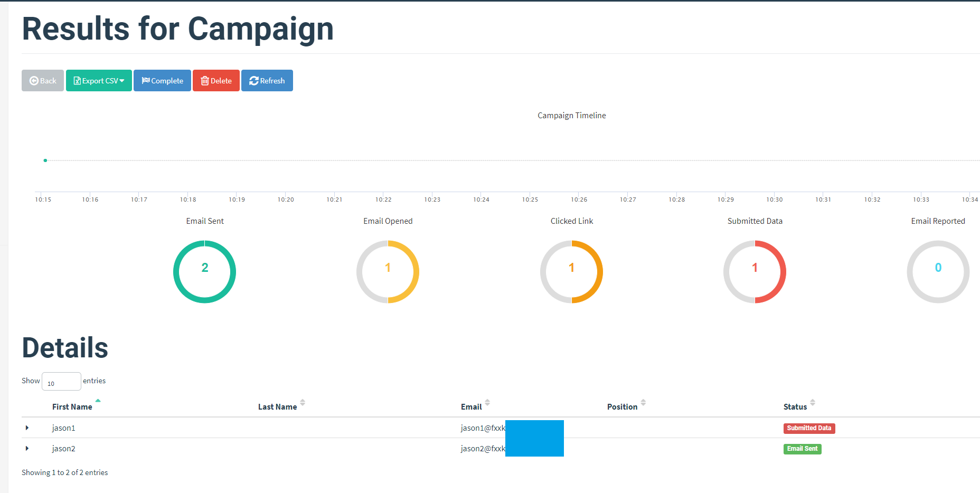Click the Back button
980x493 pixels.
tap(43, 81)
